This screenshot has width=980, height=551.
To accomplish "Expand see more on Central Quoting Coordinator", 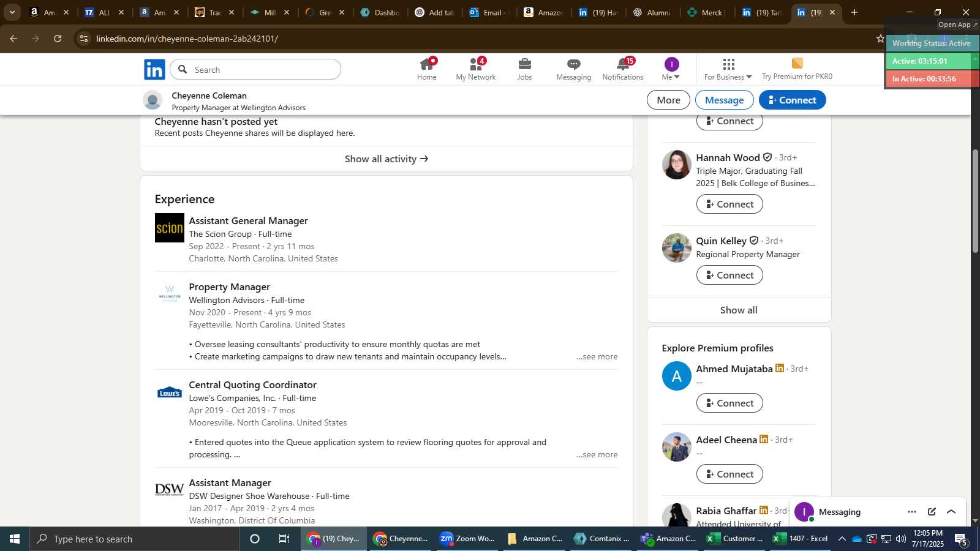I will (x=597, y=454).
